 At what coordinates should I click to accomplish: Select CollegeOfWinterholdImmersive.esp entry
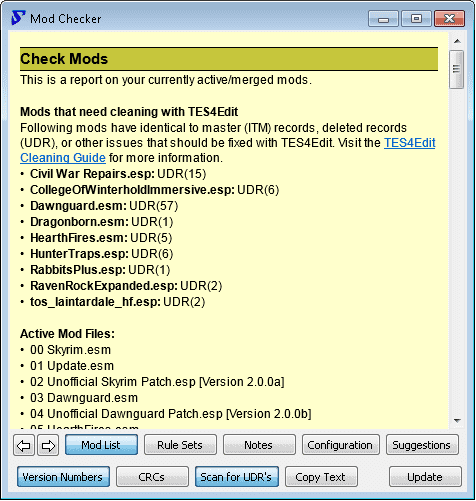point(155,190)
